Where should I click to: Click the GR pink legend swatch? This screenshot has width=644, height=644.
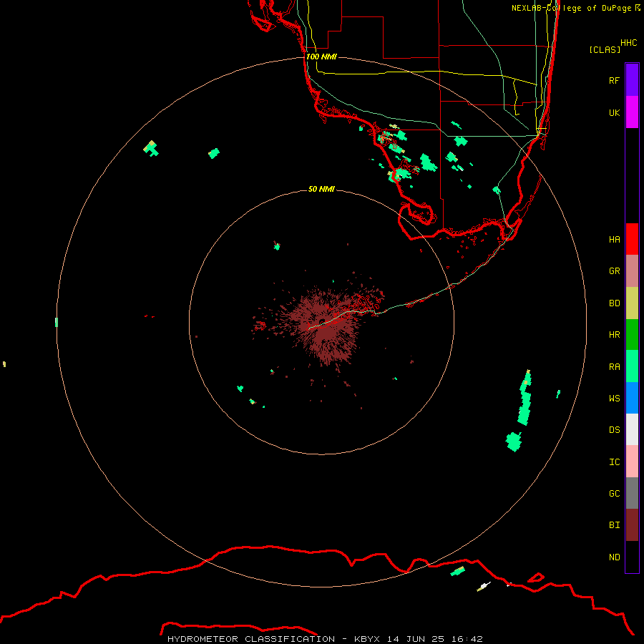pyautogui.click(x=632, y=271)
